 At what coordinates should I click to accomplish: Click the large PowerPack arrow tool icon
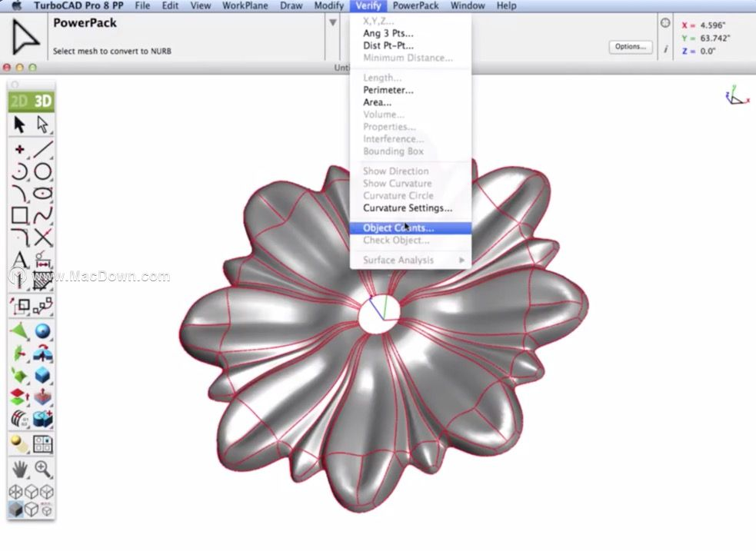(24, 37)
